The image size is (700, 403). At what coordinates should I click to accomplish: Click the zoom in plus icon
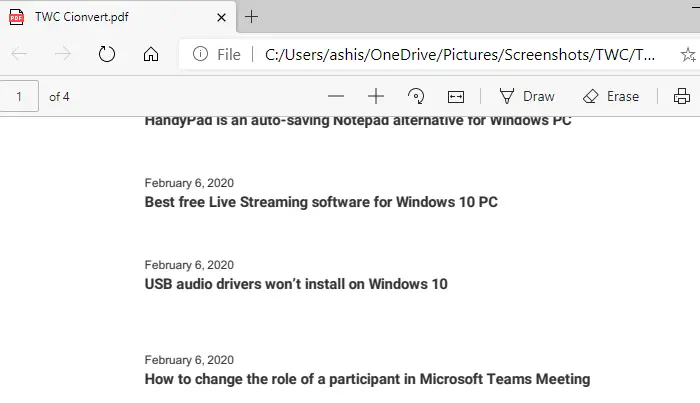click(x=376, y=96)
